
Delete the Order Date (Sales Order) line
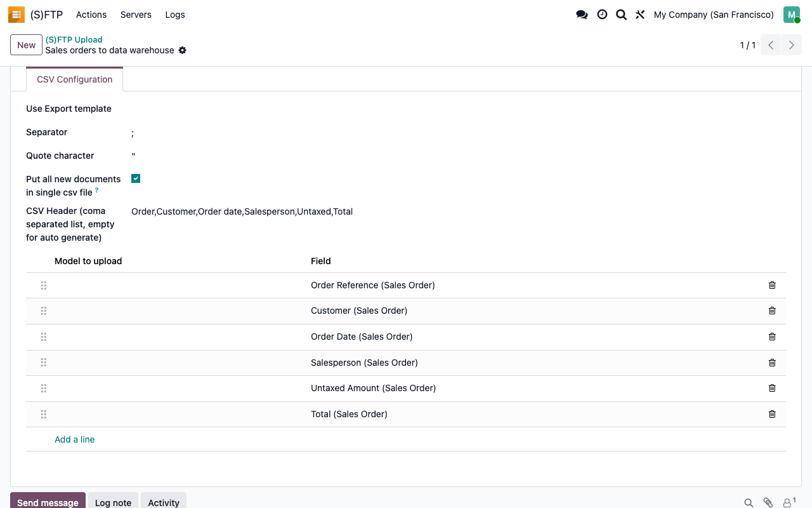(x=772, y=337)
